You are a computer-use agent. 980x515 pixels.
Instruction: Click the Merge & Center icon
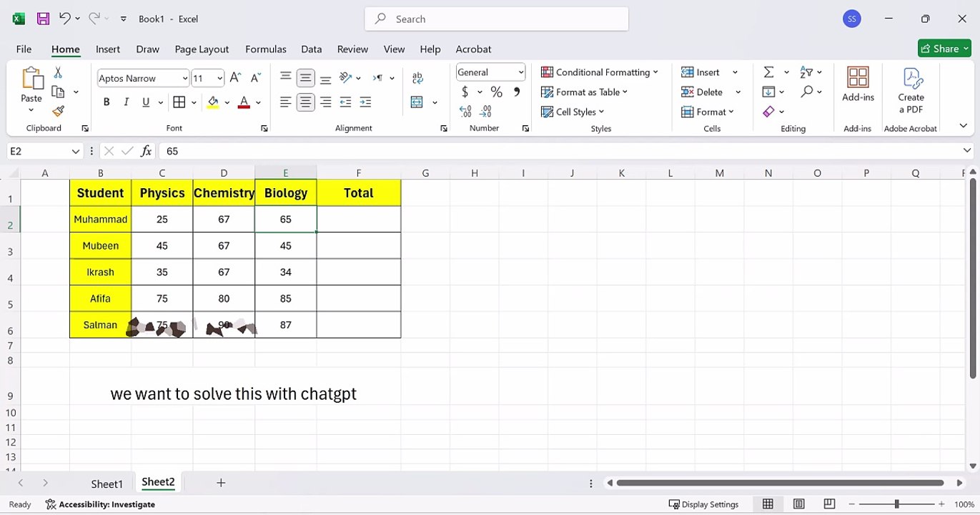(x=417, y=102)
